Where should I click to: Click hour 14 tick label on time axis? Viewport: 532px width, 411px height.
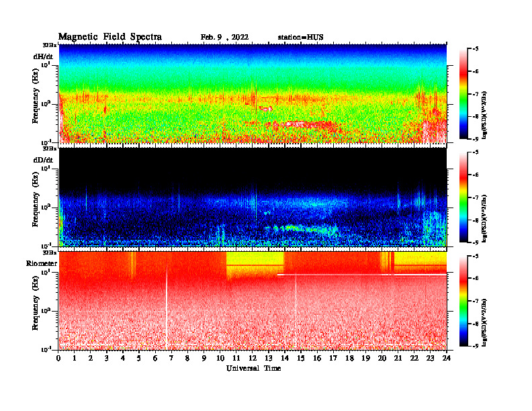tap(285, 358)
